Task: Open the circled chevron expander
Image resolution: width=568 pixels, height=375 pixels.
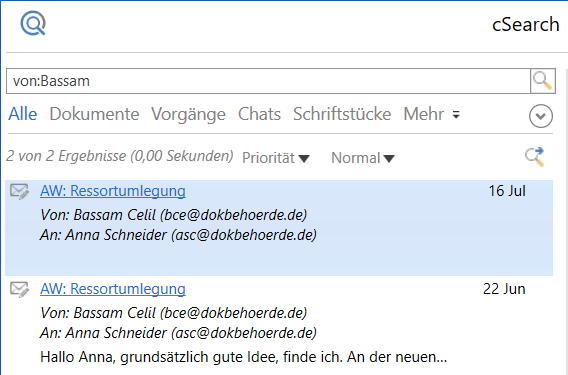Action: (x=541, y=116)
